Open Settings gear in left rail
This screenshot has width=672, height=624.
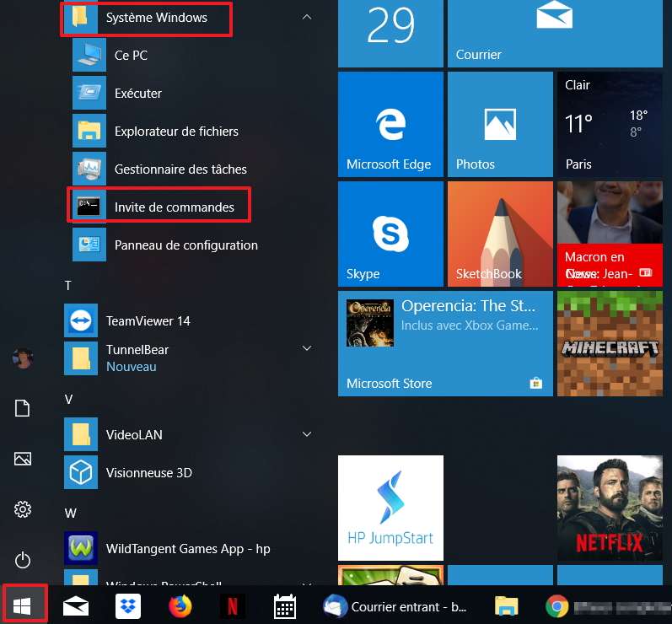pos(23,509)
